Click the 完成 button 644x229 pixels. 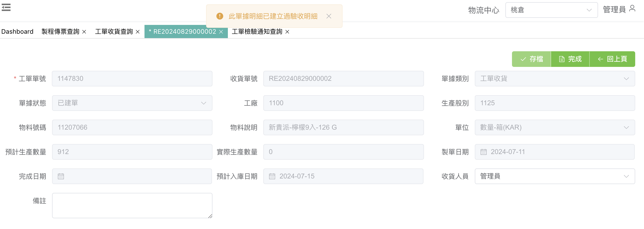click(x=570, y=59)
